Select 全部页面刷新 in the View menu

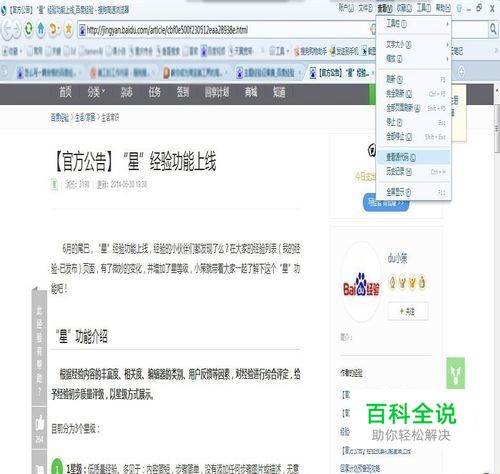point(413,108)
